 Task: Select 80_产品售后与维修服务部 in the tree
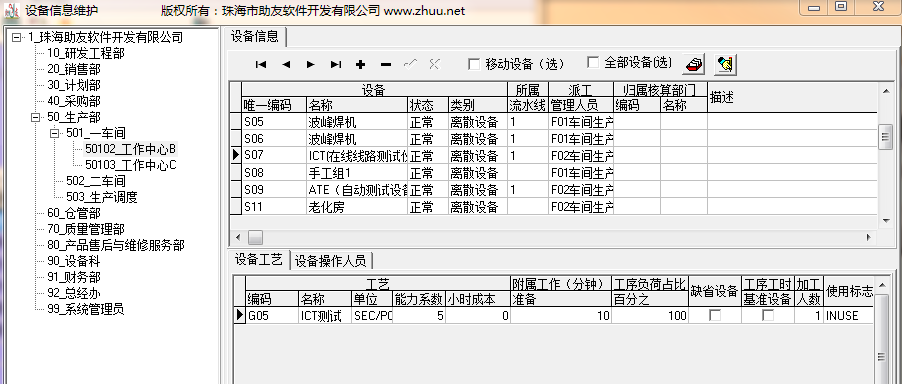pyautogui.click(x=116, y=245)
